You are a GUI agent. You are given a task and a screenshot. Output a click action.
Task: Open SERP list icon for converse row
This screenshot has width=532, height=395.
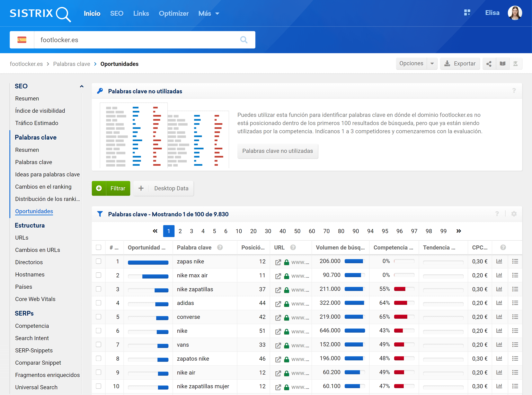(515, 317)
